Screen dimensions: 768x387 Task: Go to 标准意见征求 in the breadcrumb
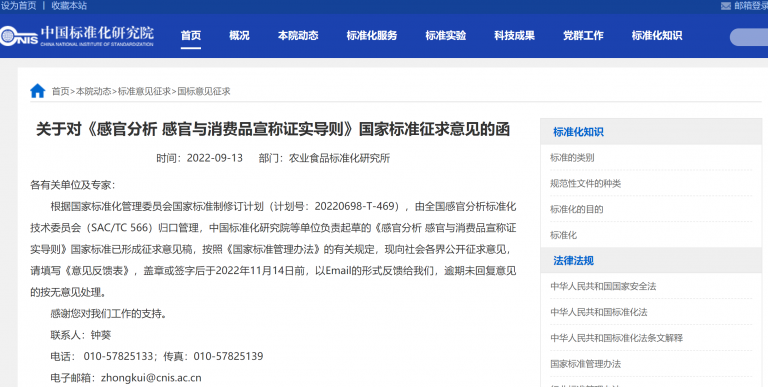[144, 91]
